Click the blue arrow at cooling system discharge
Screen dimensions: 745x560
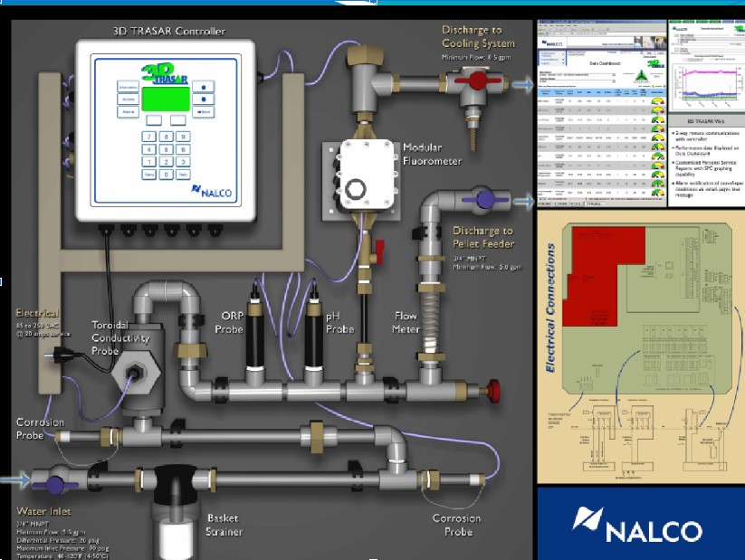(523, 84)
